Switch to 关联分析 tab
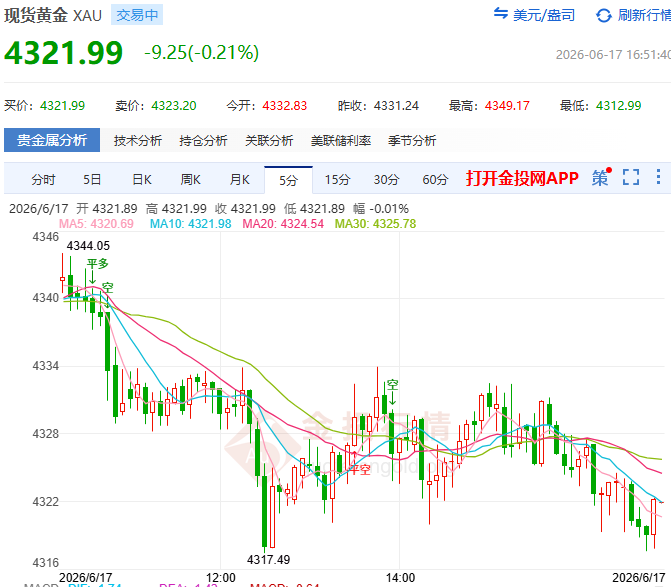 (x=269, y=140)
